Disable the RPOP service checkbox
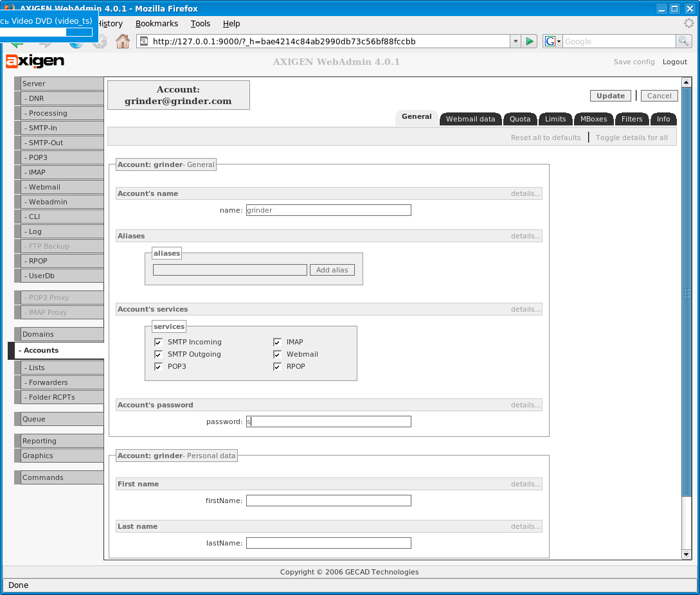The height and width of the screenshot is (595, 700). [277, 366]
